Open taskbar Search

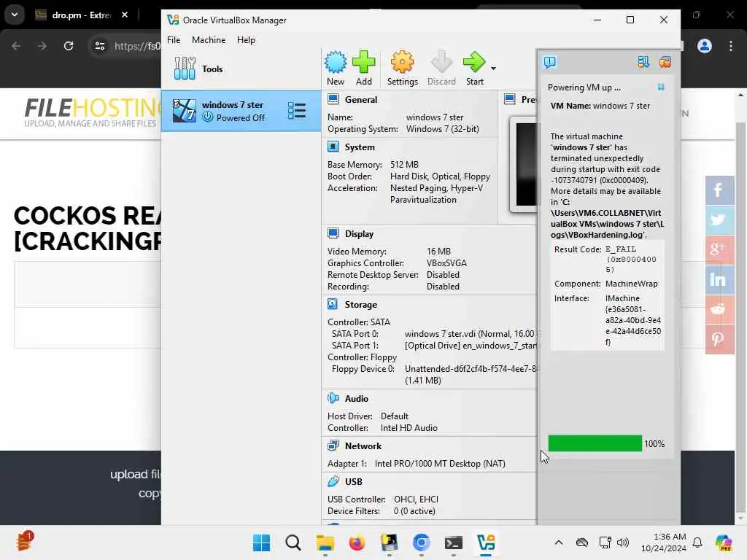293,542
